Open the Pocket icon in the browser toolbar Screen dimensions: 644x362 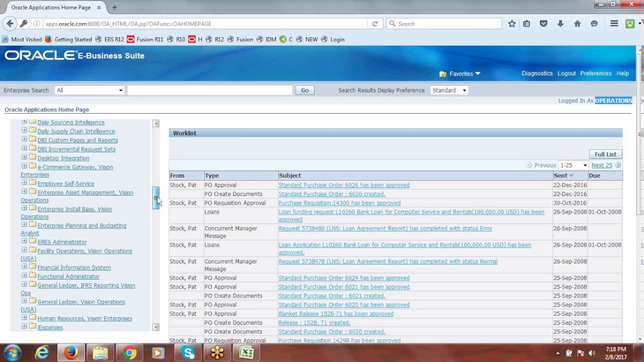click(543, 24)
